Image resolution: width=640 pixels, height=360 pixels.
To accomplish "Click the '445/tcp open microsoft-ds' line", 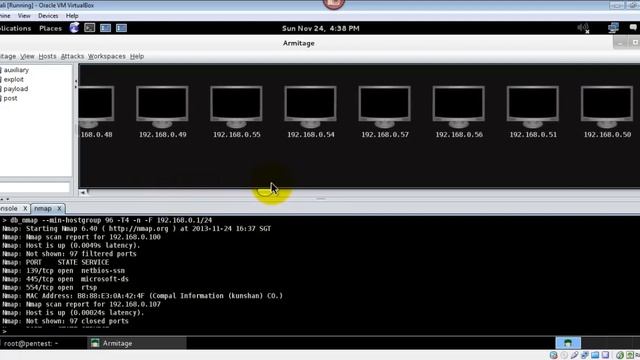I will 65,279.
